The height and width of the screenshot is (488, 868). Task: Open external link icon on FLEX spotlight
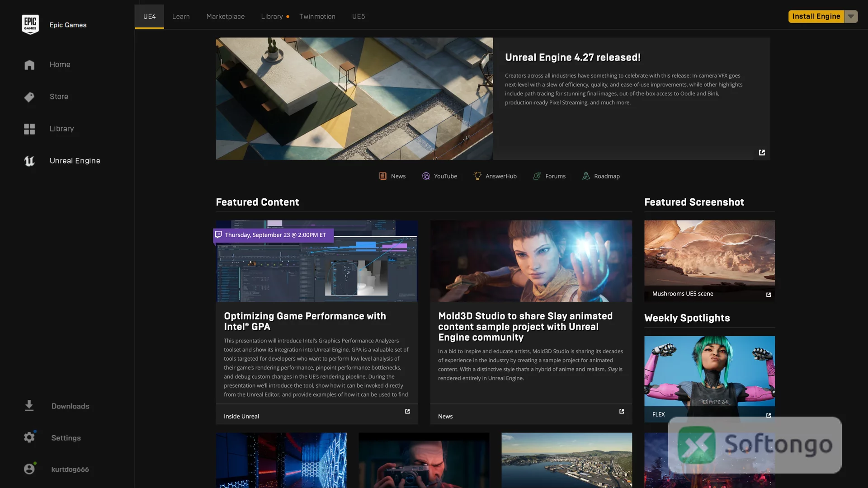pyautogui.click(x=769, y=415)
